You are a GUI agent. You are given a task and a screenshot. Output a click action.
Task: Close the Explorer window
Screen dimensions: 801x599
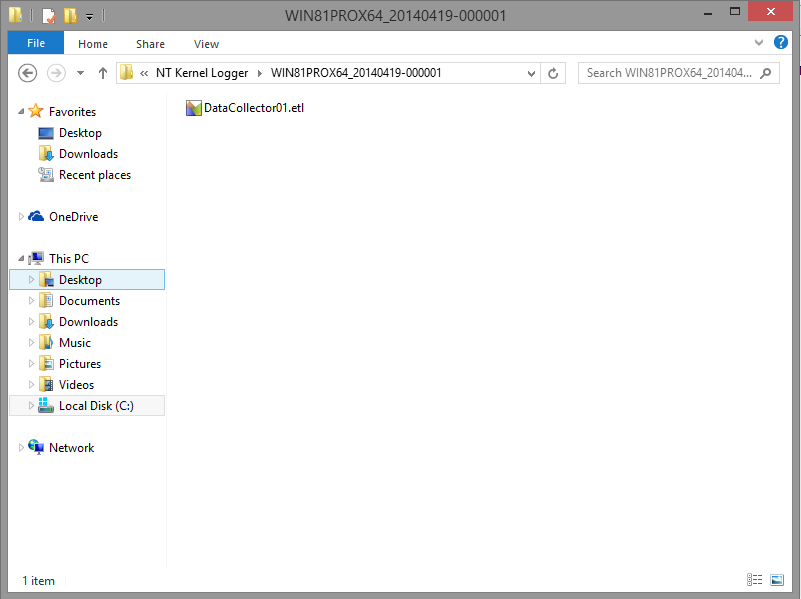(x=770, y=11)
